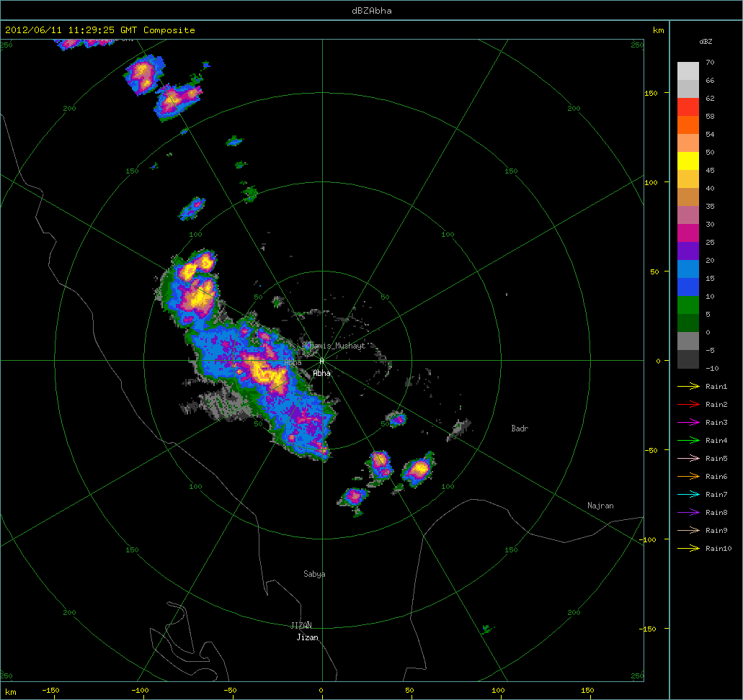Pick the red 58-62 dBZ legend swatch

688,107
